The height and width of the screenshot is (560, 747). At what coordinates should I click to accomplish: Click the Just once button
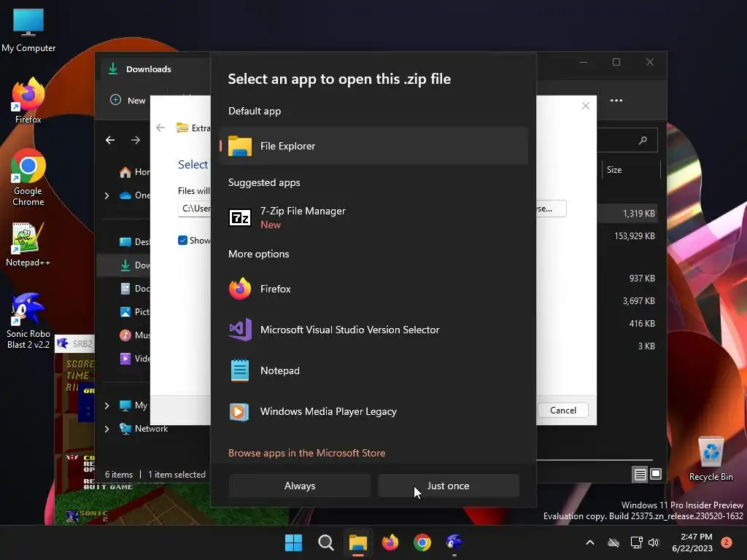pos(449,486)
